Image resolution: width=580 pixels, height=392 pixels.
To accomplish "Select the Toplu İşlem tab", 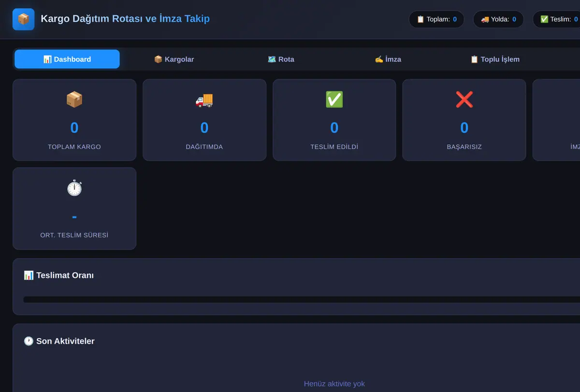I will (495, 59).
